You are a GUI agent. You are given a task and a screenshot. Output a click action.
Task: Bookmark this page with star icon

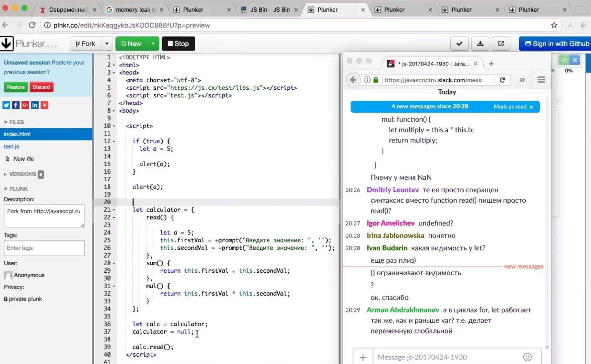(554, 25)
